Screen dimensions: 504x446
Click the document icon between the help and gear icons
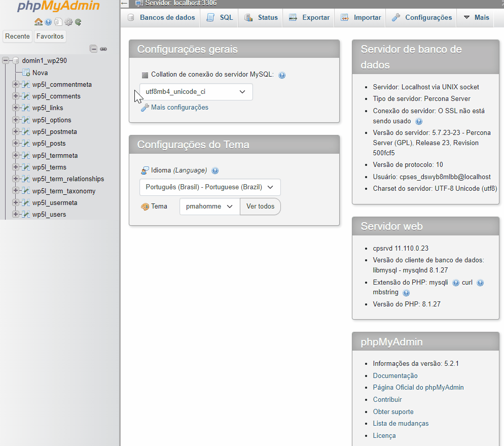(58, 22)
